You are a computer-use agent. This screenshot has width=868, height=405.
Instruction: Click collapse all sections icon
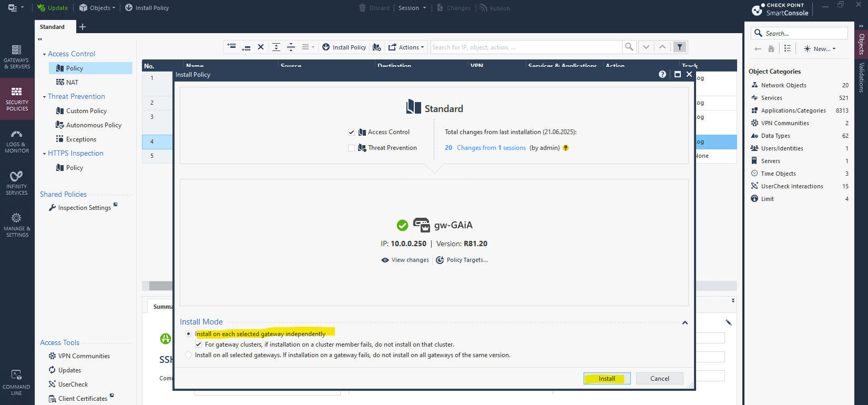tap(291, 47)
